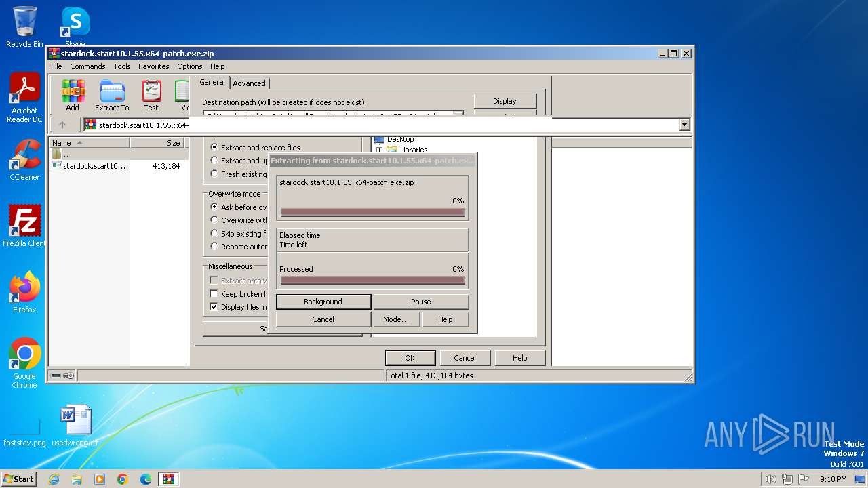The height and width of the screenshot is (488, 868).
Task: Go up one folder level arrow
Action: coord(62,125)
